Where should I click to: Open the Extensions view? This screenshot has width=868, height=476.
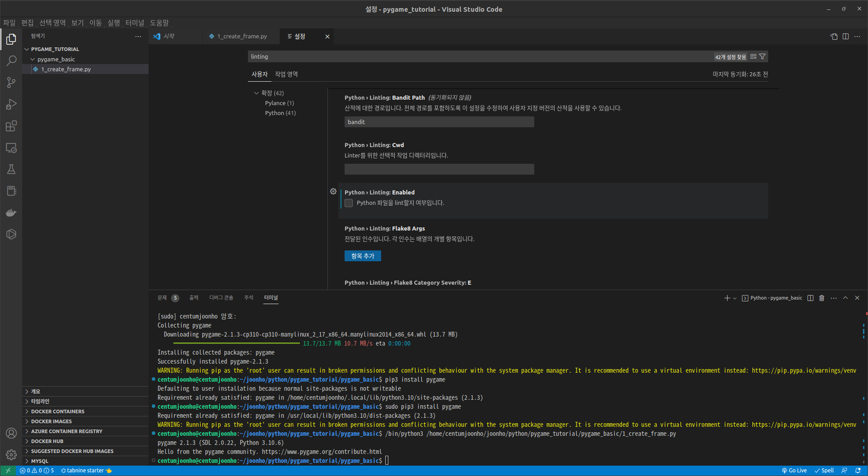[11, 126]
